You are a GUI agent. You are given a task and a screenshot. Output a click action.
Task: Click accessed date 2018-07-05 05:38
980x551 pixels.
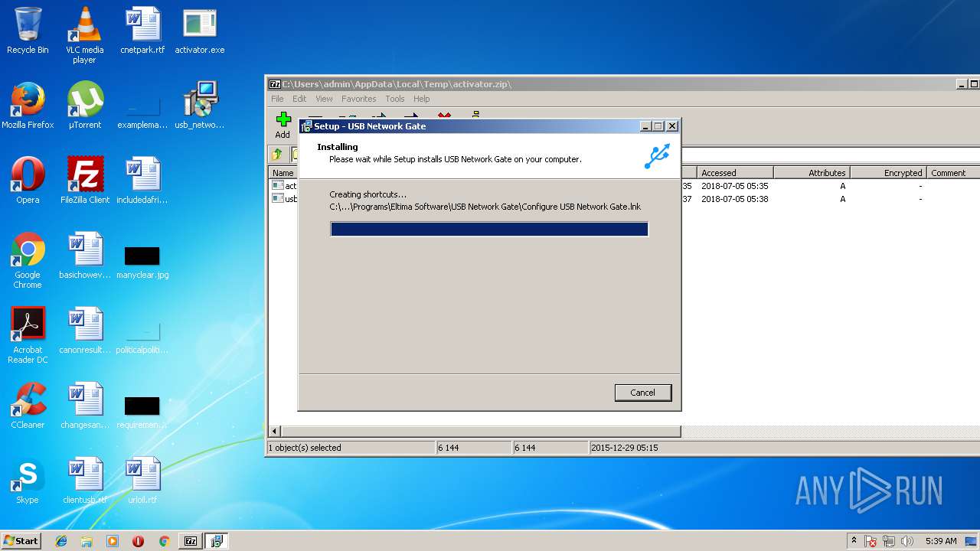click(x=735, y=199)
